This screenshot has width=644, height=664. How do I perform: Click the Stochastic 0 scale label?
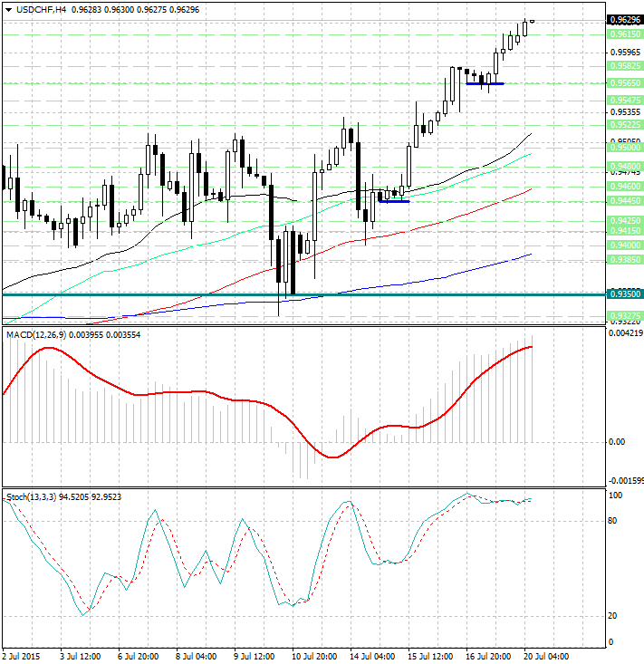(610, 642)
